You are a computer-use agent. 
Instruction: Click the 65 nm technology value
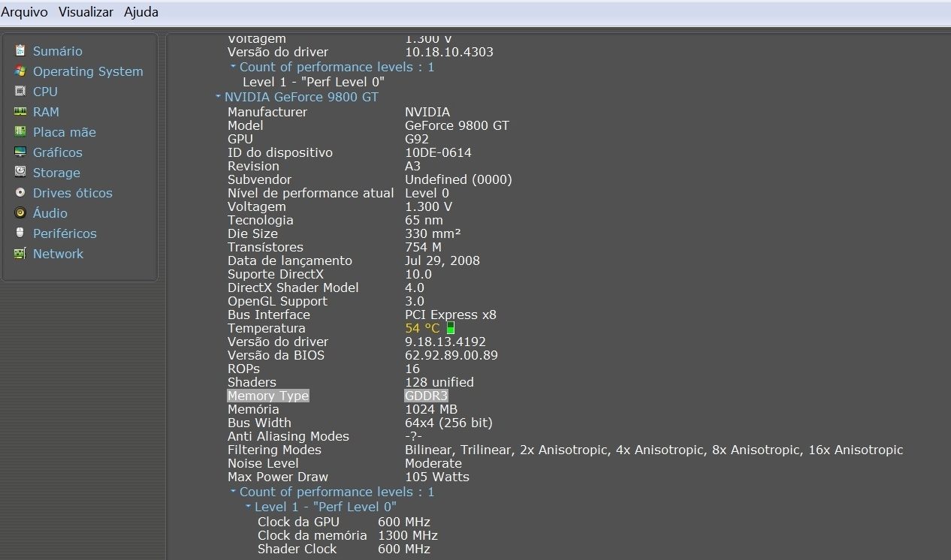424,220
